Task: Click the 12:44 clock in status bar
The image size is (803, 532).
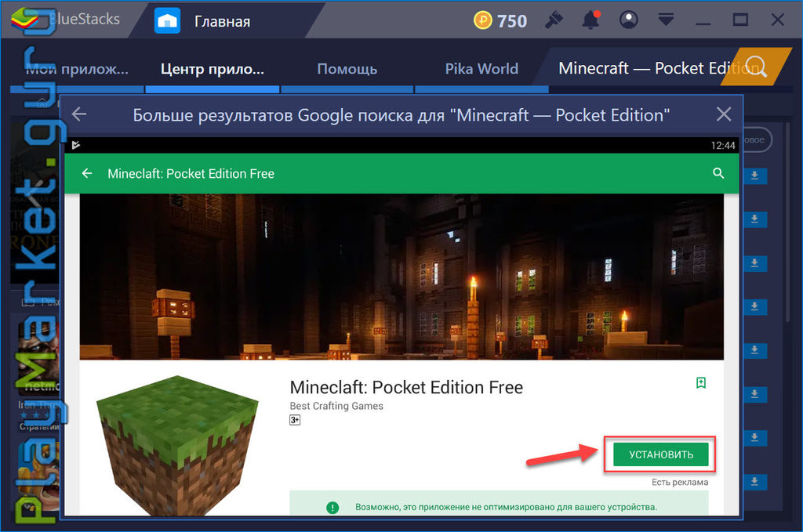Action: pos(722,145)
